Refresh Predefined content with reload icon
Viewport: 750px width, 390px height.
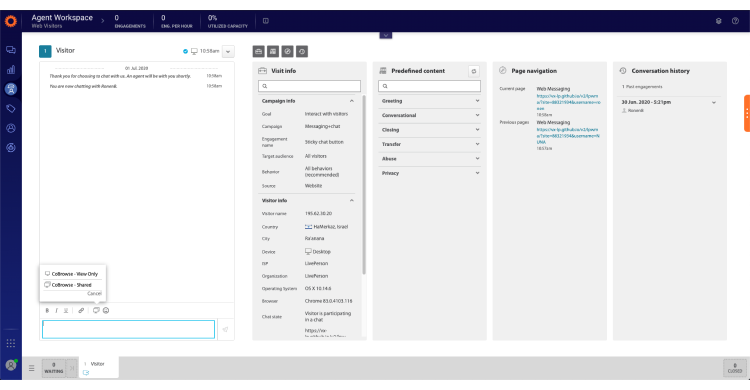click(x=474, y=71)
